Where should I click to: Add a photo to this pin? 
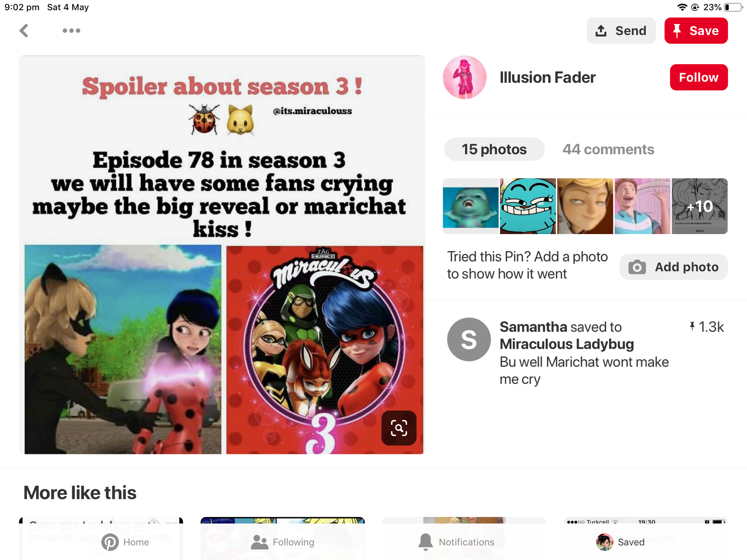click(x=673, y=267)
